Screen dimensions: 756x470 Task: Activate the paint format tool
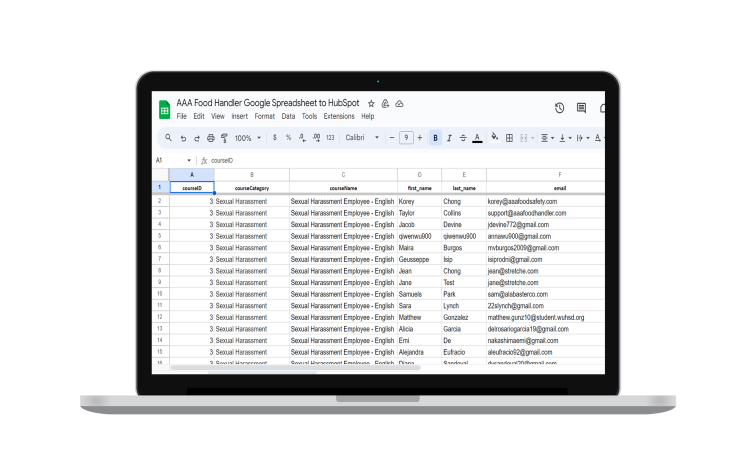(x=224, y=138)
